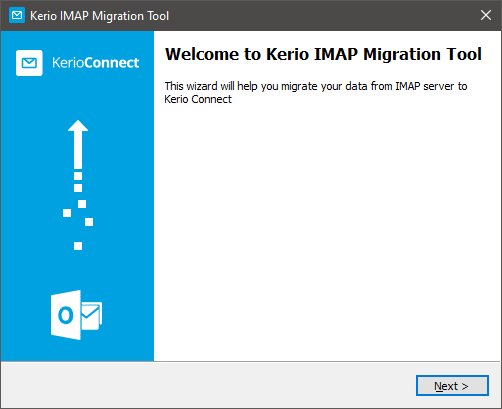Click the wizard description line starting "This wizard"

316,86
